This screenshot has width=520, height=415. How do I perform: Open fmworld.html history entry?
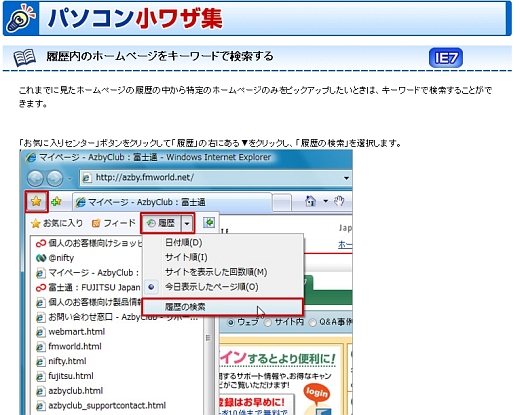(68, 346)
